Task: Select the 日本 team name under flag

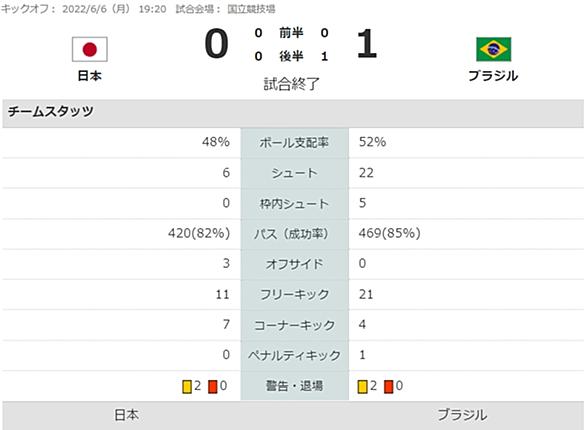Action: [90, 76]
